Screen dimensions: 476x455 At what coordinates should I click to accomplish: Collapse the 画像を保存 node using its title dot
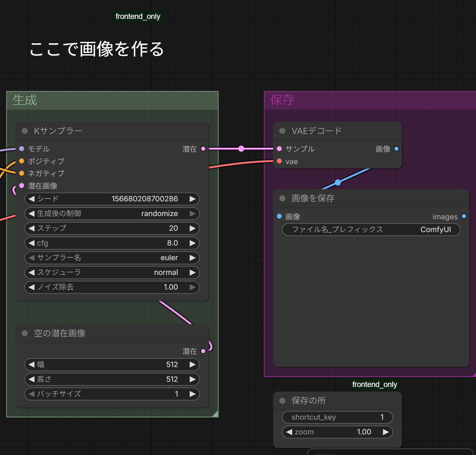(x=282, y=198)
